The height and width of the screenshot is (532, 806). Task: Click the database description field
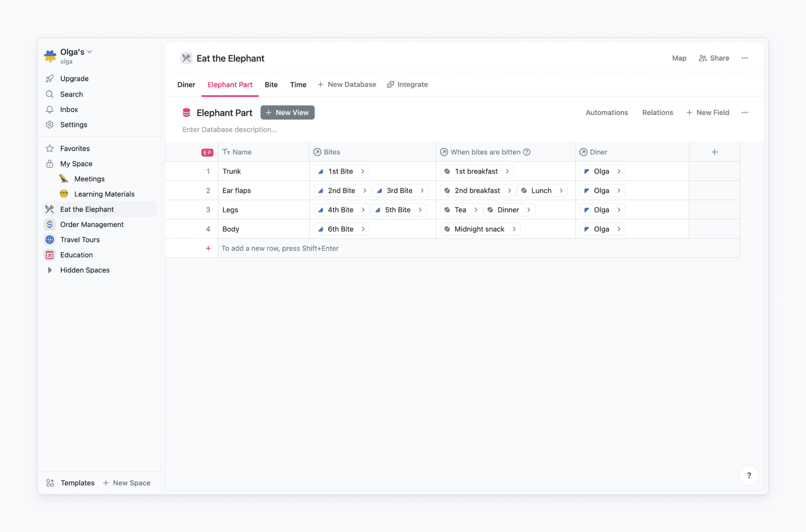pyautogui.click(x=230, y=129)
